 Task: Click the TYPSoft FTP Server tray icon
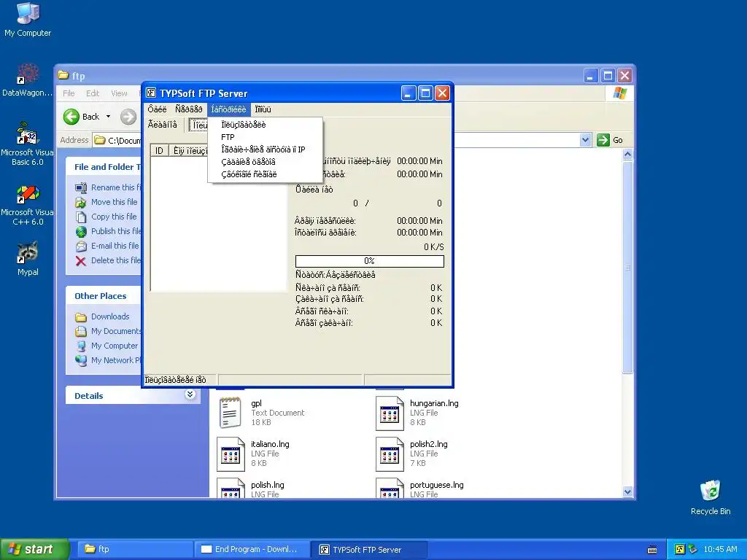click(679, 550)
